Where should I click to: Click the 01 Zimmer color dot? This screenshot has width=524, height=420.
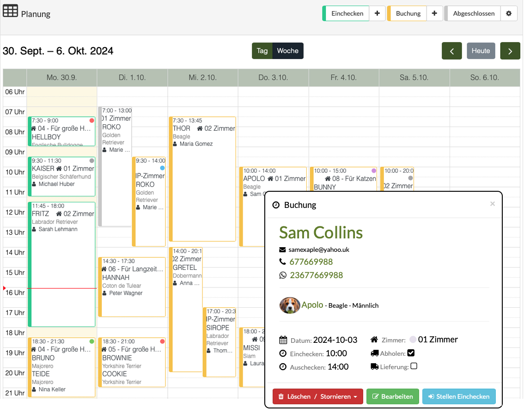click(413, 340)
